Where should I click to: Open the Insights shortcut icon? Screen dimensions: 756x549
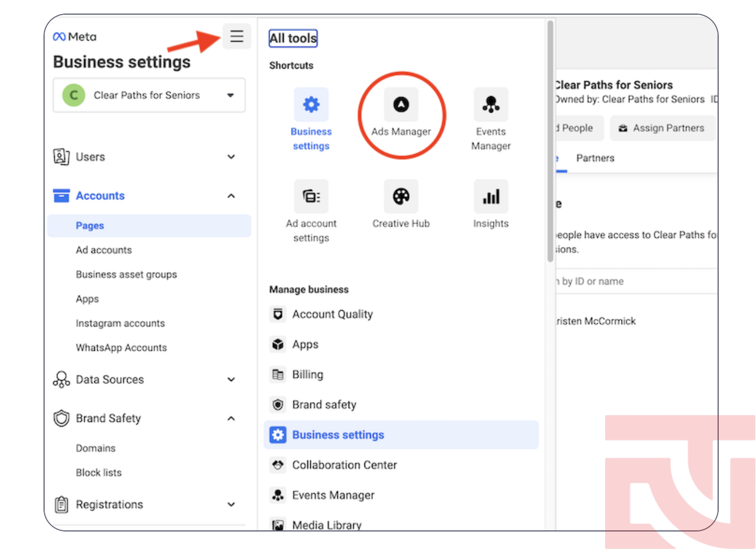[491, 196]
